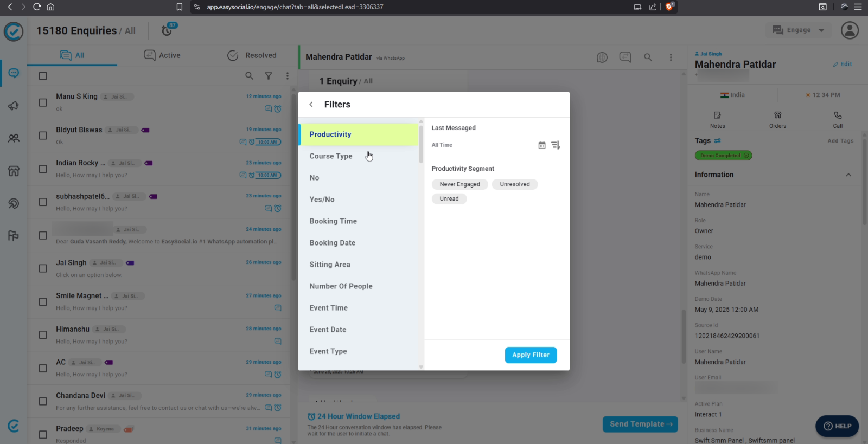Open the three-dot menu in chat header
The image size is (868, 444).
click(671, 57)
